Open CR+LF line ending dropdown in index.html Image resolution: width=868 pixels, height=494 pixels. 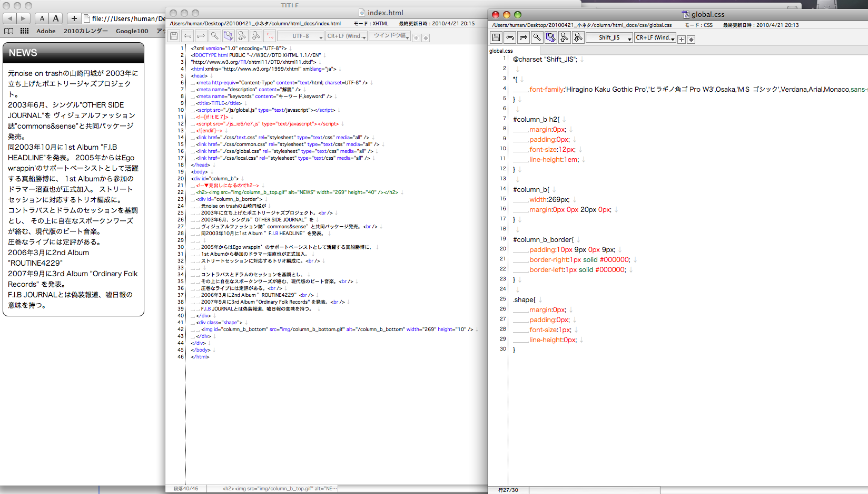(346, 36)
